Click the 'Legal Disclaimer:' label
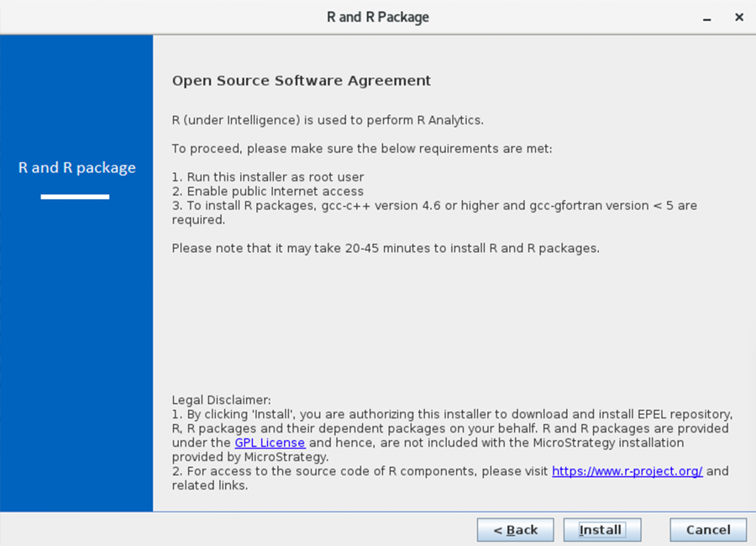Viewport: 756px width, 546px height. click(x=221, y=400)
